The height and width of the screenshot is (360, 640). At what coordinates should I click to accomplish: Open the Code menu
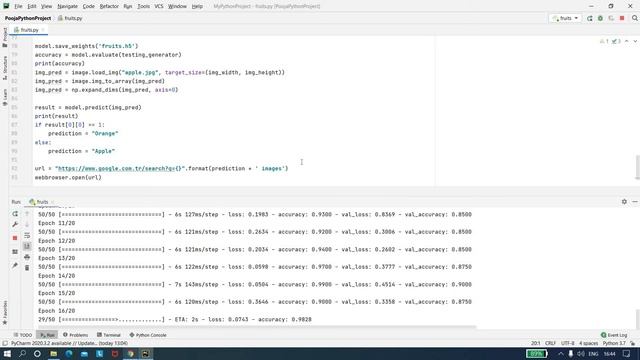89,7
